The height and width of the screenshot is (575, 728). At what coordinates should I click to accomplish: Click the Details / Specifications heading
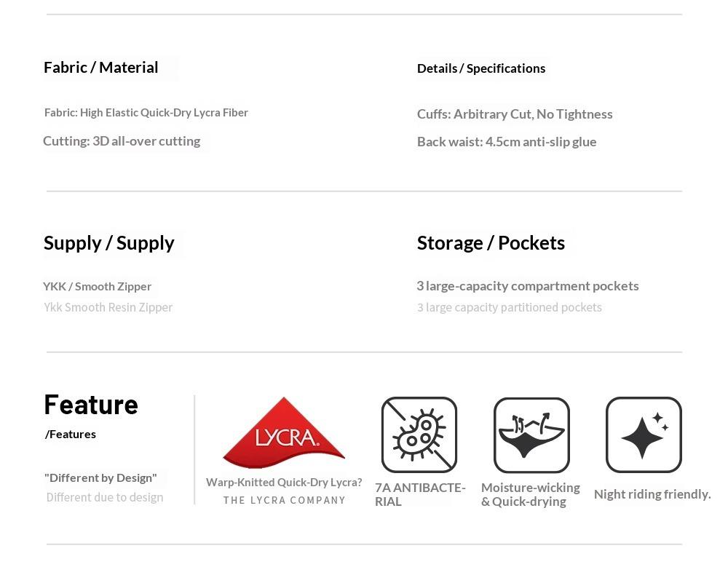click(481, 68)
